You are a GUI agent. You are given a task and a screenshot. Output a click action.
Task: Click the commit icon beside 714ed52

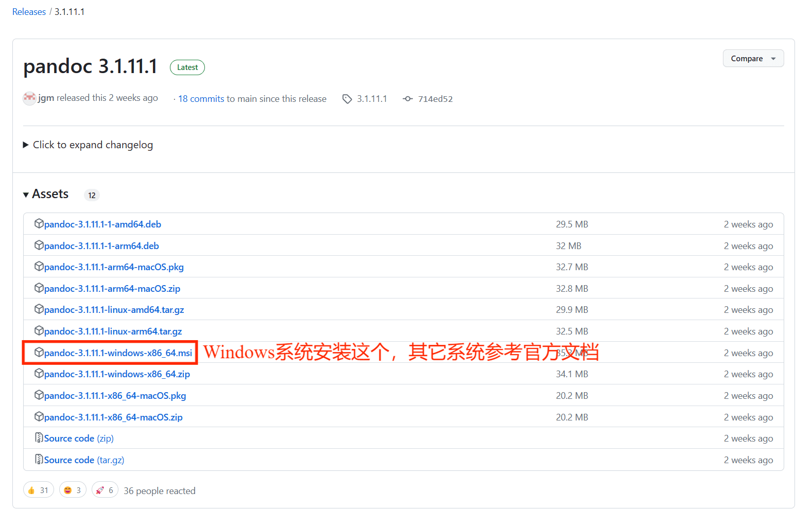pyautogui.click(x=408, y=99)
